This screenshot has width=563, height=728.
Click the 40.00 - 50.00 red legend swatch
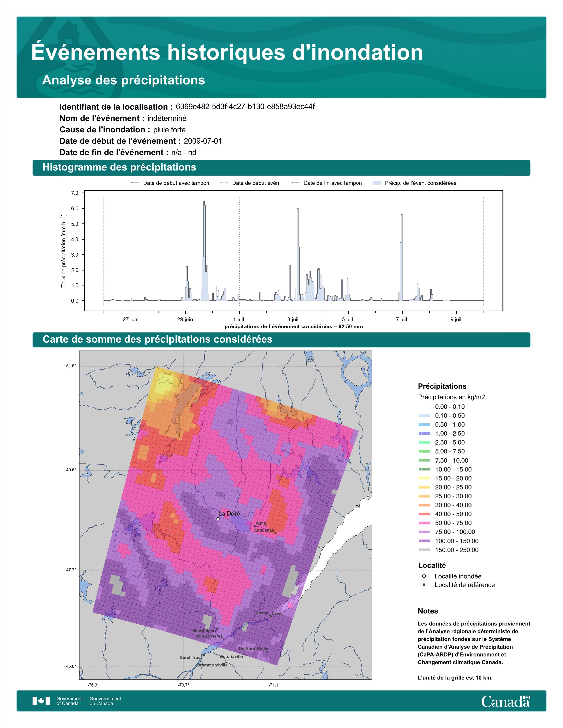click(x=424, y=514)
